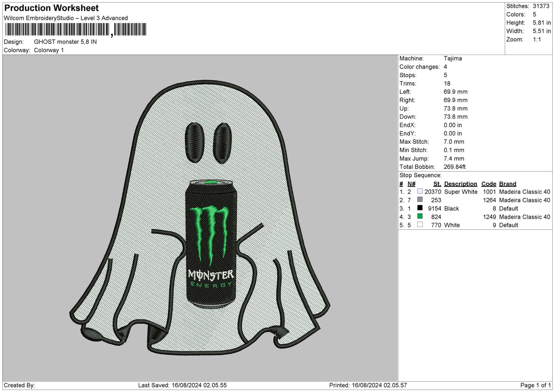The width and height of the screenshot is (555, 392).
Task: Click the Black thread color swatch
Action: [420, 208]
